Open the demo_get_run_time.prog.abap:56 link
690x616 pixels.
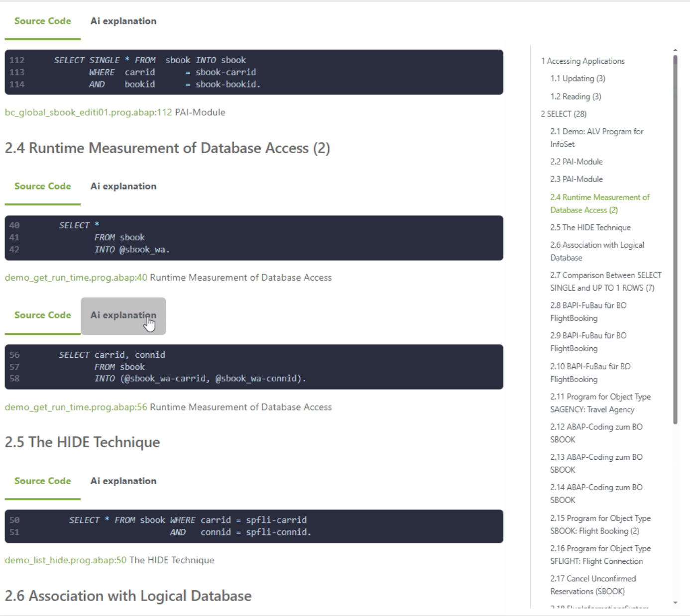point(76,407)
